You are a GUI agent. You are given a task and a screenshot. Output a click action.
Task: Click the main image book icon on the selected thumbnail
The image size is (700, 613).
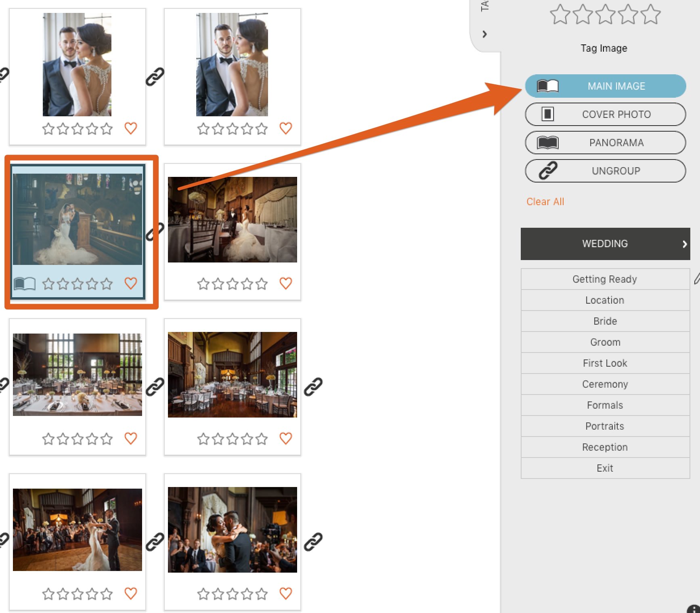(x=25, y=283)
